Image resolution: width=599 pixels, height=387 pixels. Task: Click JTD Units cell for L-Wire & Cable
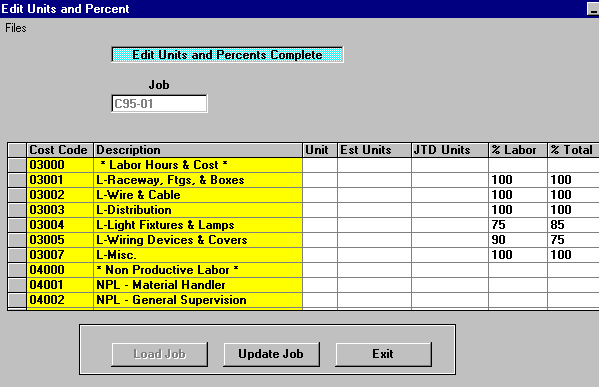point(450,195)
